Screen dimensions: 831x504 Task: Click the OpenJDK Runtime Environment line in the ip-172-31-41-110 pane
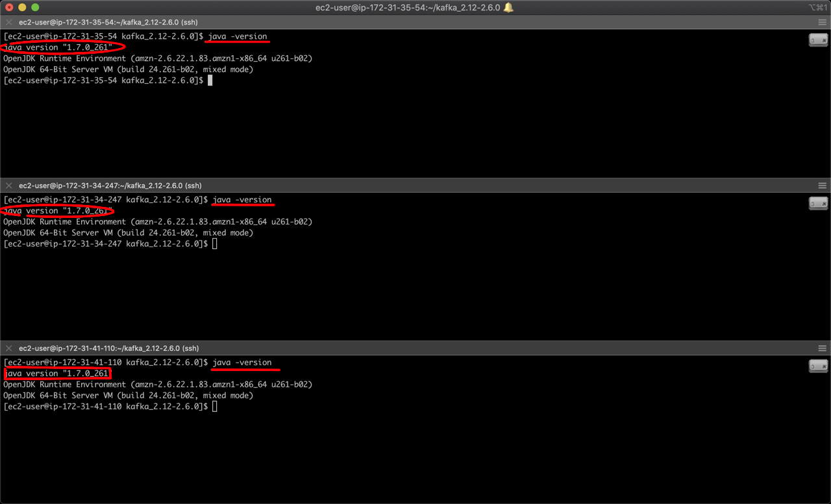pos(158,385)
